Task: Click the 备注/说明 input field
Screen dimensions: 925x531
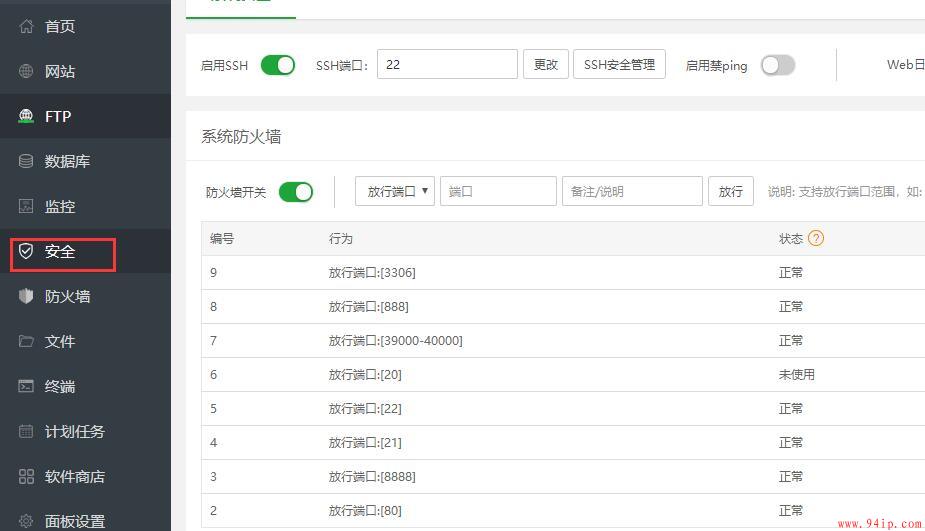Action: tap(632, 191)
